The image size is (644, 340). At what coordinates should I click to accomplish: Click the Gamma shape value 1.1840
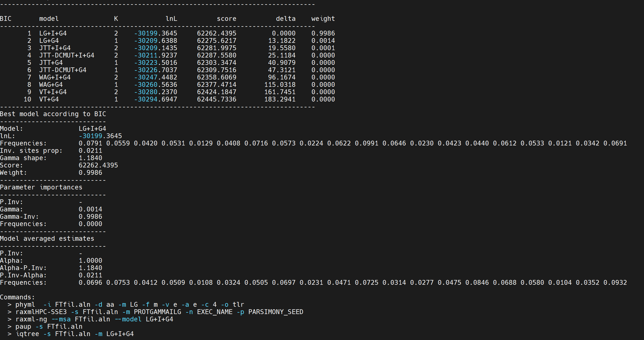[x=90, y=158]
